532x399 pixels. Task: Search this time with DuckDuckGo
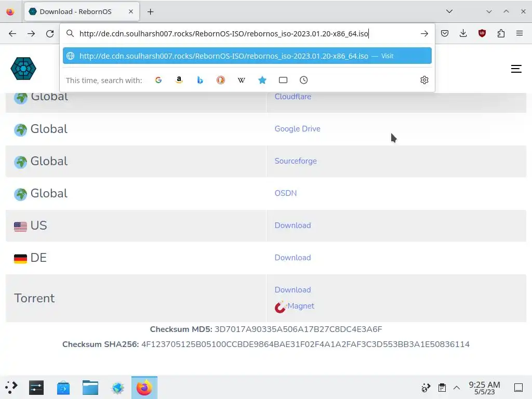[x=220, y=80]
